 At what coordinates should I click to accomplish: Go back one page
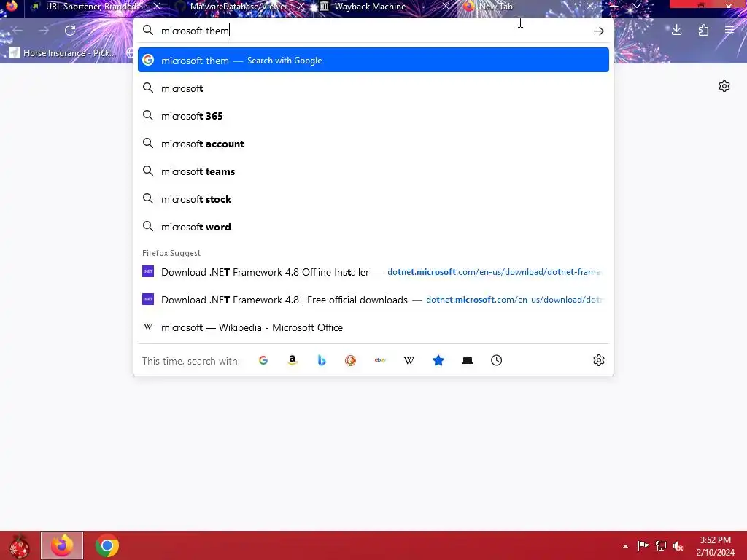(x=18, y=31)
